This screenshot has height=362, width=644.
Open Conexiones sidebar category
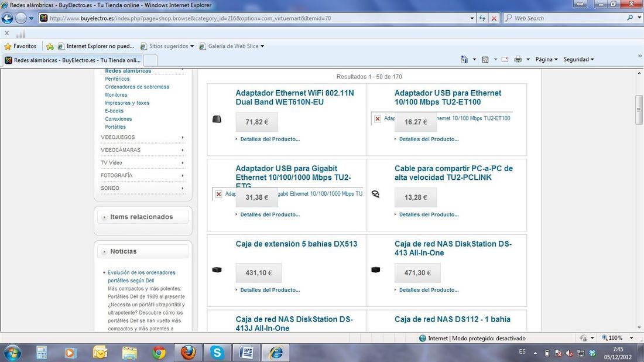tap(118, 119)
